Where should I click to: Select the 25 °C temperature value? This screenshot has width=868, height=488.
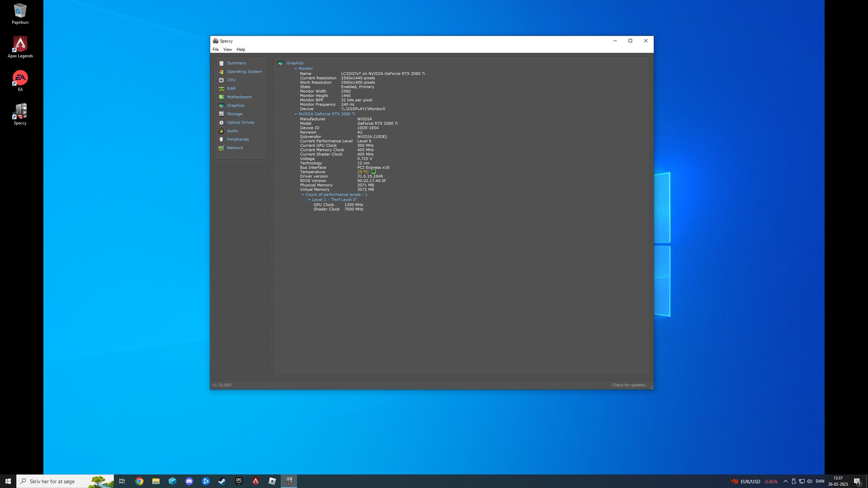tap(363, 172)
